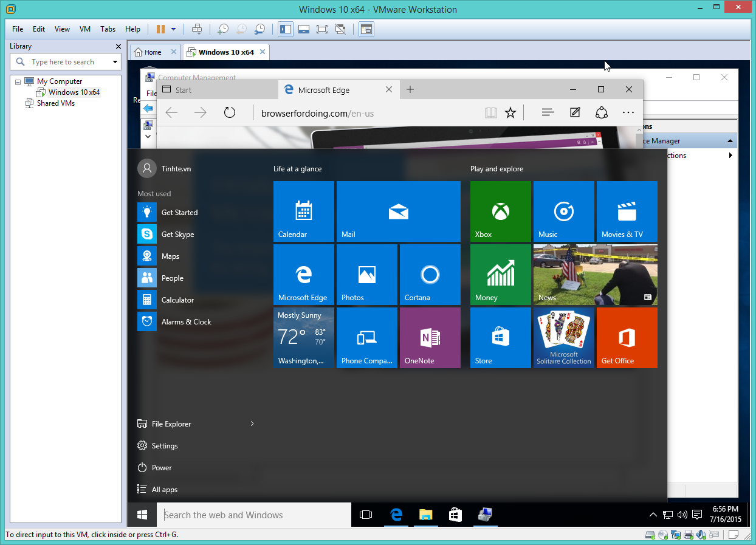Click the Unity mode toolbar icon
756x545 pixels.
pyautogui.click(x=340, y=29)
